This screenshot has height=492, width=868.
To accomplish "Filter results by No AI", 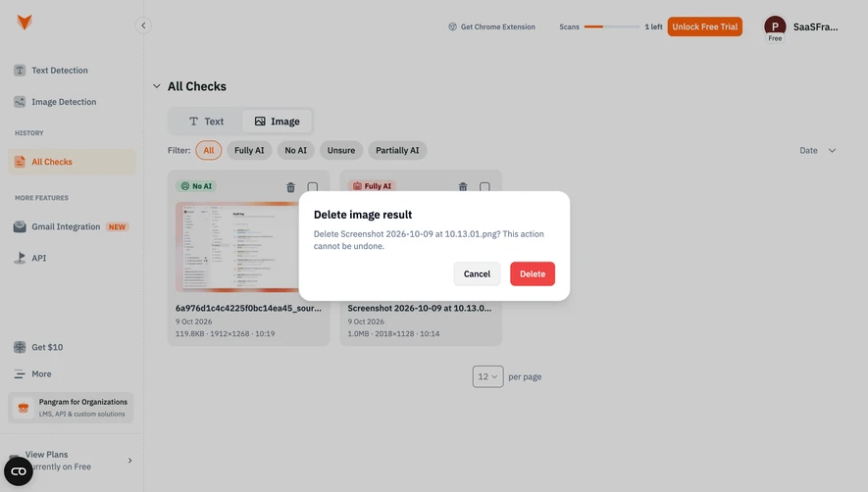I will (x=295, y=151).
